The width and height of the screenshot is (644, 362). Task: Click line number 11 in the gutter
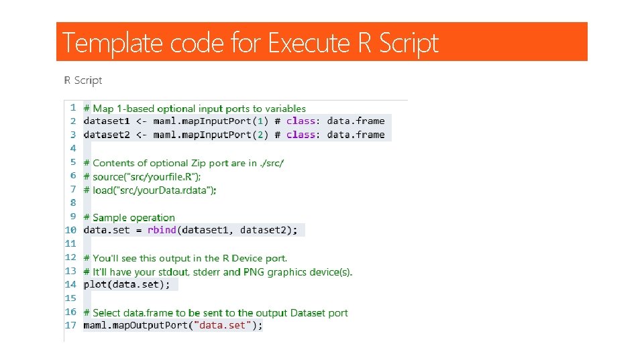point(70,243)
